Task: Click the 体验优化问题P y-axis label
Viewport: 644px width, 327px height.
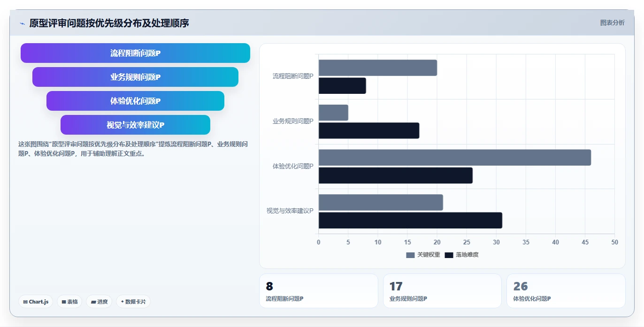Action: coord(293,166)
